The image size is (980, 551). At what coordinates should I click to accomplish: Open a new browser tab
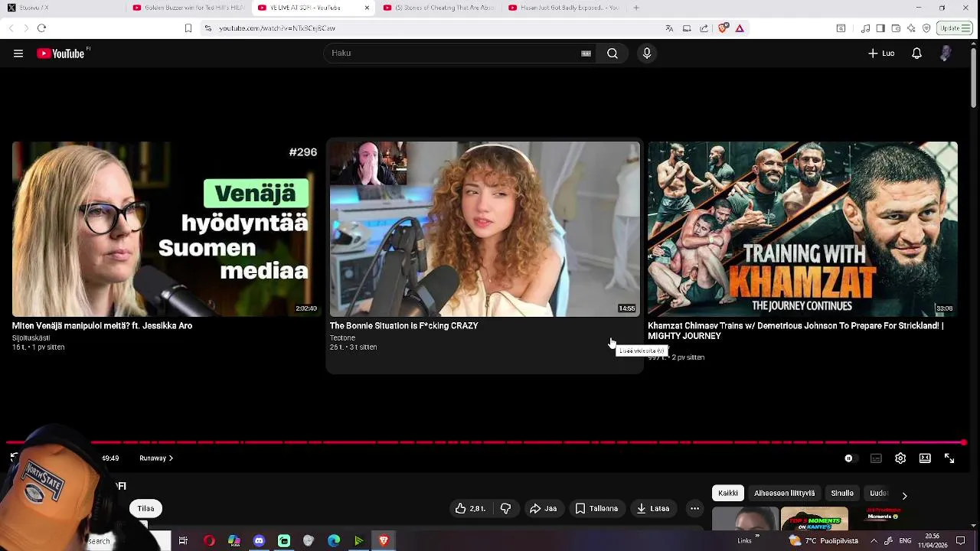(x=636, y=8)
